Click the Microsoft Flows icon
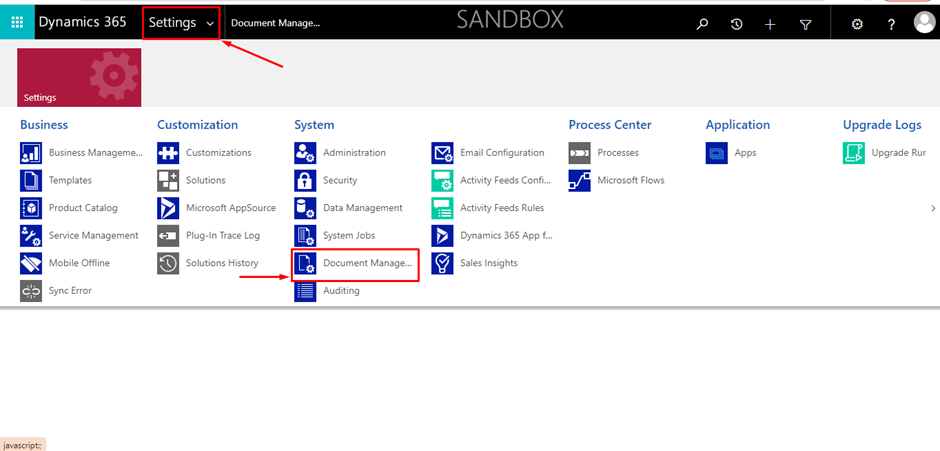The height and width of the screenshot is (451, 940). (580, 181)
